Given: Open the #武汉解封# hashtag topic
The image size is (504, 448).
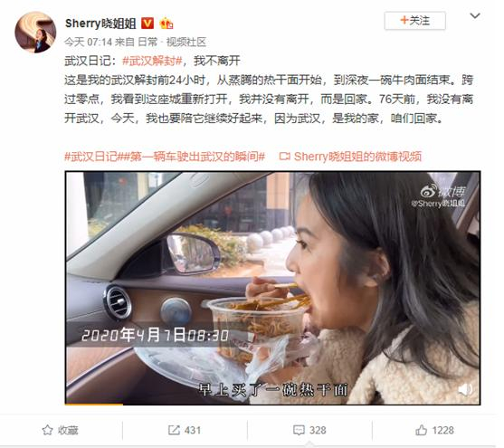Looking at the screenshot, I should (x=152, y=61).
